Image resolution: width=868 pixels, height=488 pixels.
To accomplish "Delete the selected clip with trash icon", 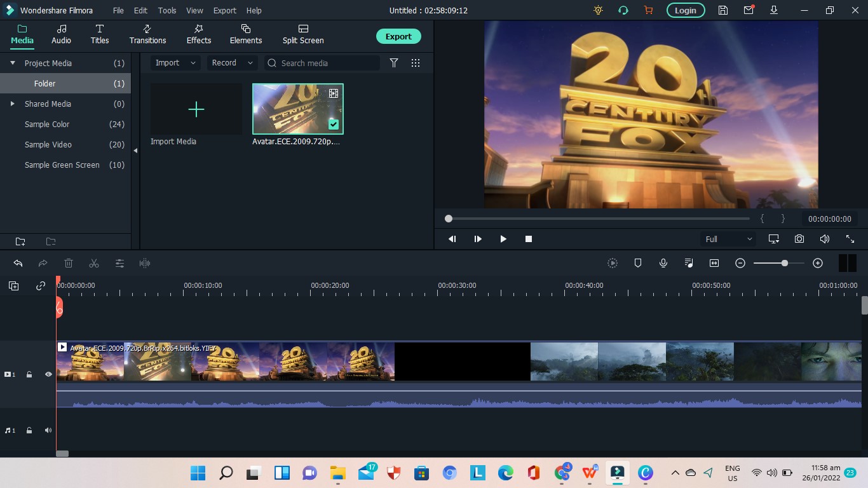I will (69, 263).
